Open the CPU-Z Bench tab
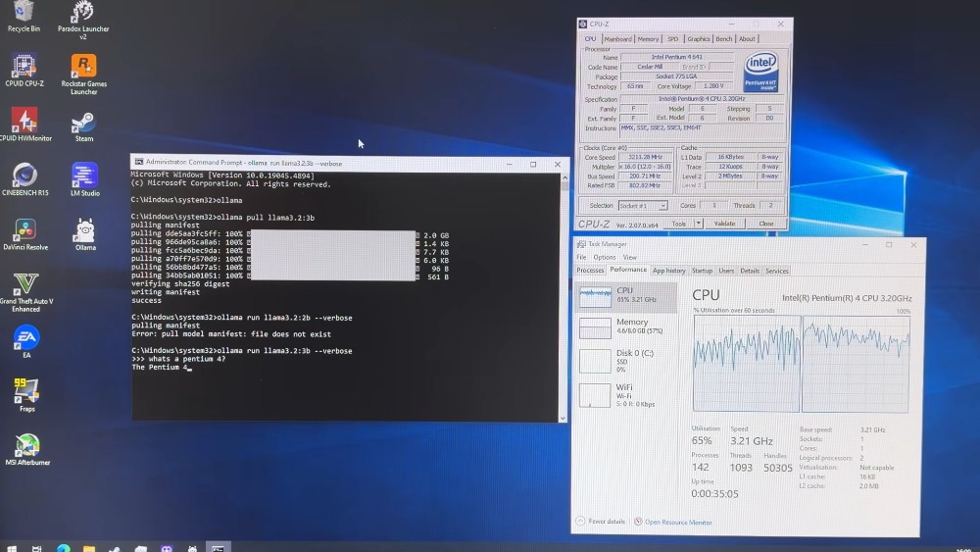980x552 pixels. coord(724,39)
